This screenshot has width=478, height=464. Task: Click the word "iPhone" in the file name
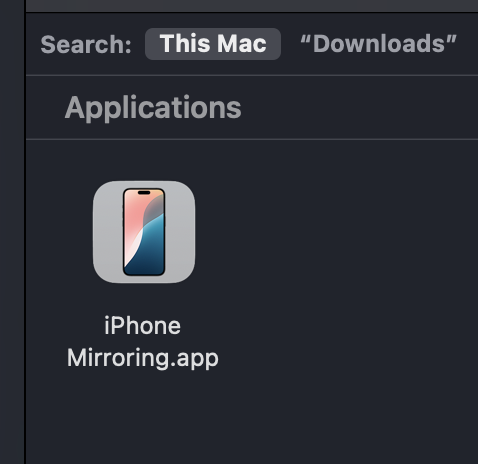(143, 326)
